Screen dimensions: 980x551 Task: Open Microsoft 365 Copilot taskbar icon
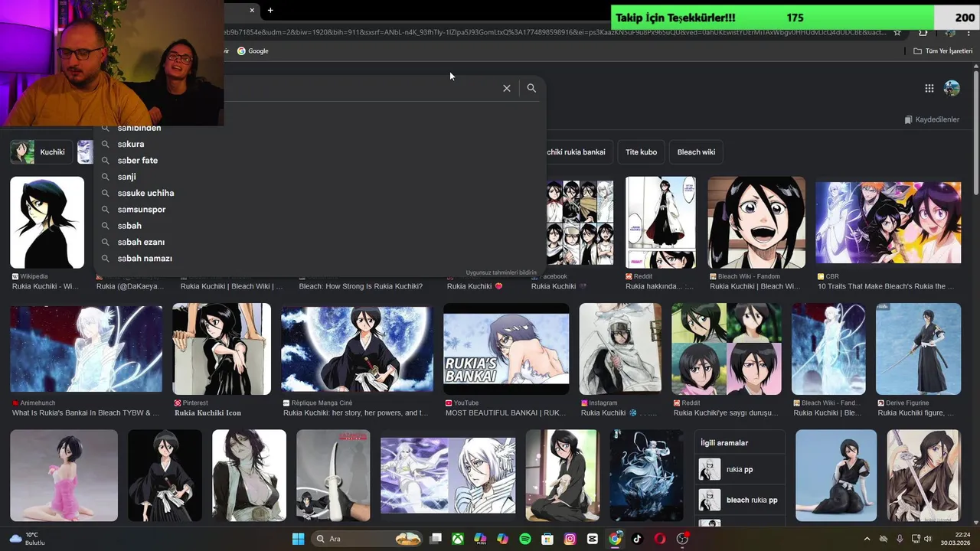pyautogui.click(x=480, y=539)
